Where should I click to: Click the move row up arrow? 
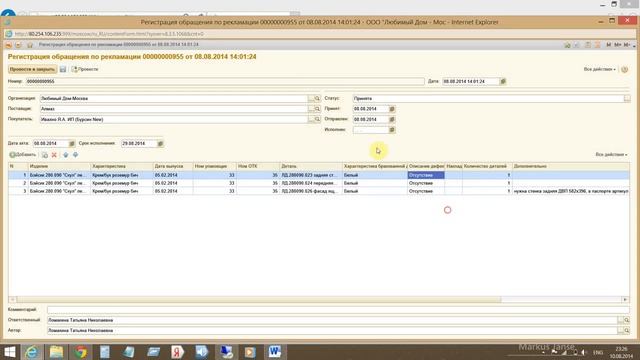[x=65, y=155]
